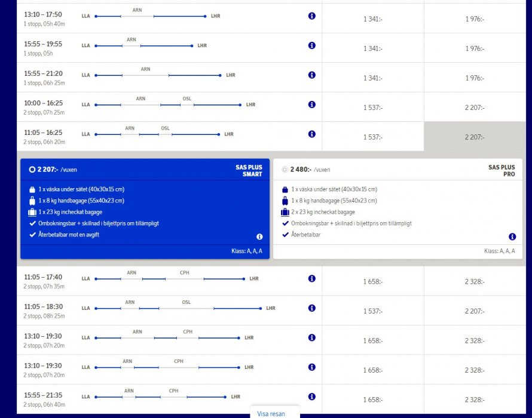532x418 pixels.
Task: Open info icon for 13:10 – 17:50 flight
Action: tap(311, 16)
